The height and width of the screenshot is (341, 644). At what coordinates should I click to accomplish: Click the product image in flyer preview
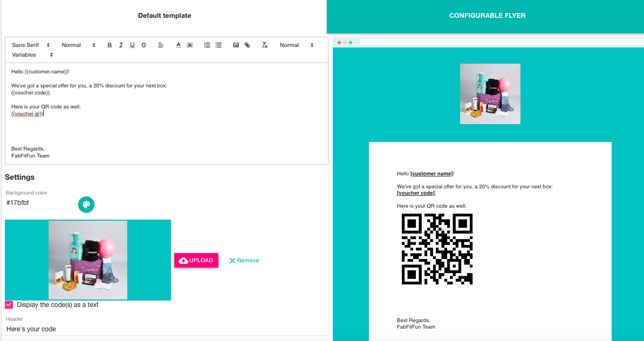[x=490, y=94]
